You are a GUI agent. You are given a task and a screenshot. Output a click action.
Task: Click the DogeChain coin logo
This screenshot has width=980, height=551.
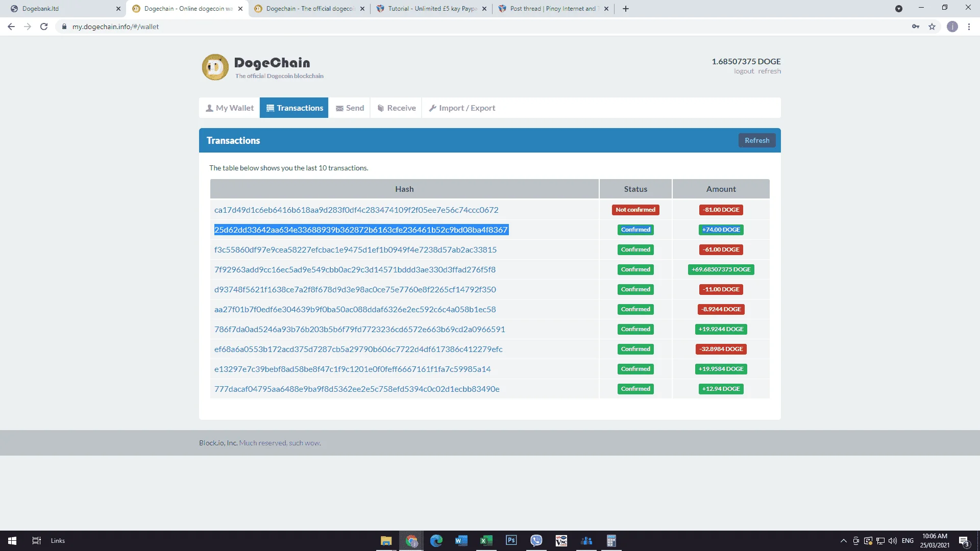(215, 67)
